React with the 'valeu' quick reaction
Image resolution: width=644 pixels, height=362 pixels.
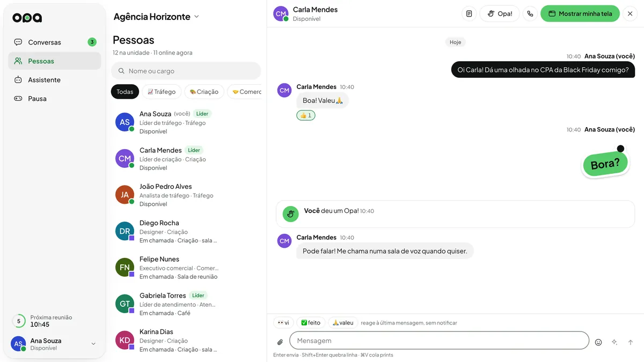point(343,323)
